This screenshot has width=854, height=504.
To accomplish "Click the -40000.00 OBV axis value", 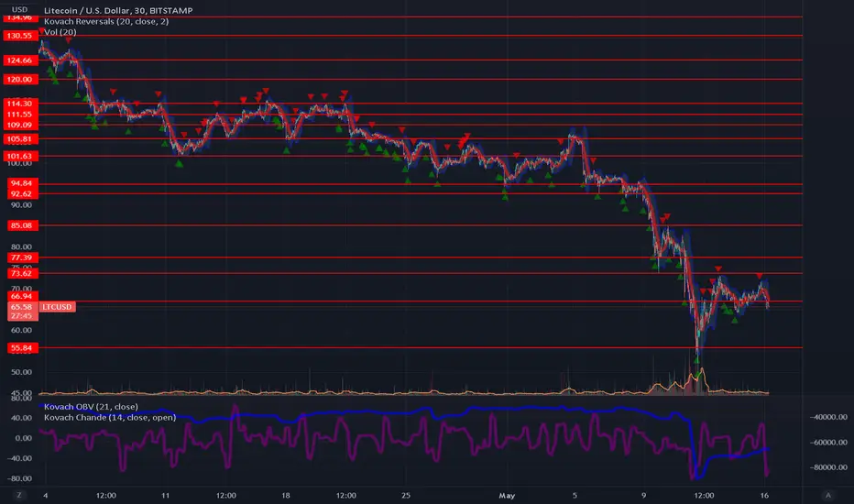I will click(x=828, y=417).
